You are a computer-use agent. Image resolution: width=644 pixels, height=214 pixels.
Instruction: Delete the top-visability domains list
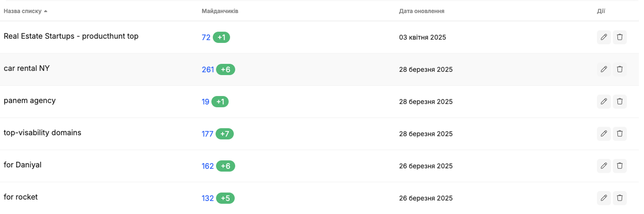pos(620,134)
